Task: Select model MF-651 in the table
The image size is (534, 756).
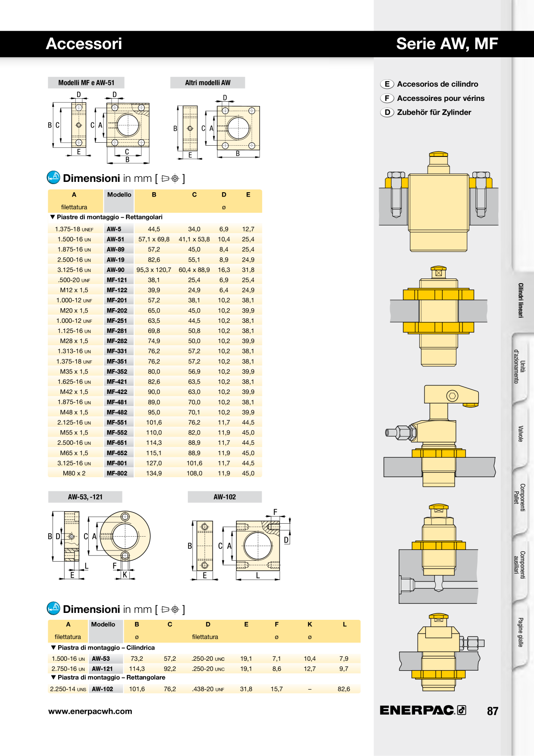Action: pyautogui.click(x=119, y=443)
